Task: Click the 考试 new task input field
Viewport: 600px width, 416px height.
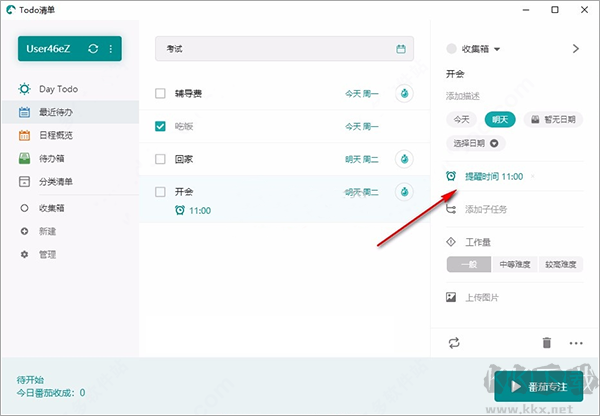Action: [x=284, y=49]
